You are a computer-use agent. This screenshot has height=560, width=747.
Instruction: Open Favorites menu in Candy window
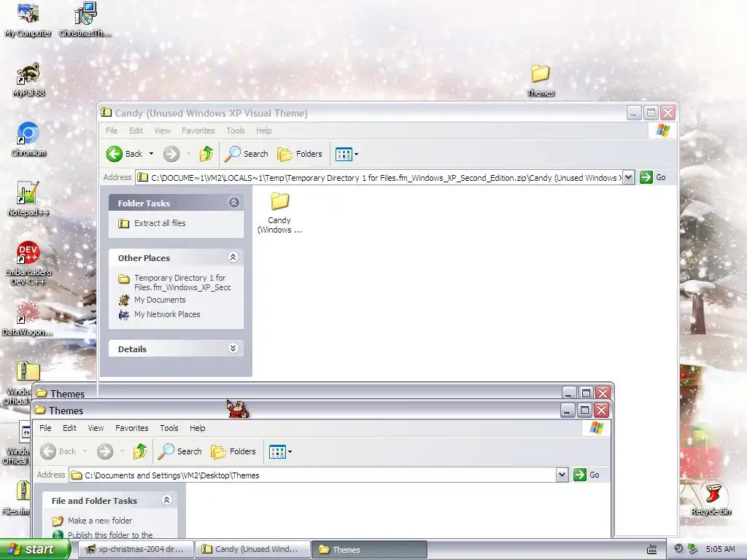click(x=198, y=131)
